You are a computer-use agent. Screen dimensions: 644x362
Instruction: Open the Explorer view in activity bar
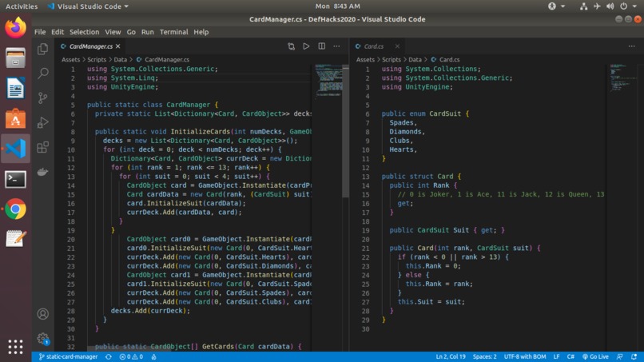click(x=43, y=49)
